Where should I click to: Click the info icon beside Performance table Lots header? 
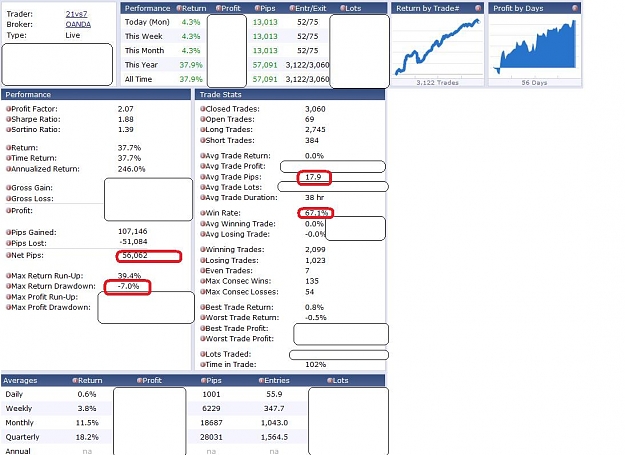tap(343, 8)
